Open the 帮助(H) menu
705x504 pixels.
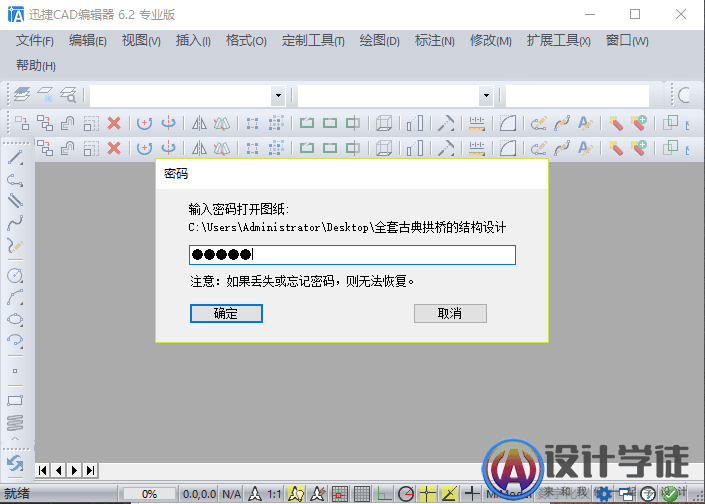[x=36, y=66]
